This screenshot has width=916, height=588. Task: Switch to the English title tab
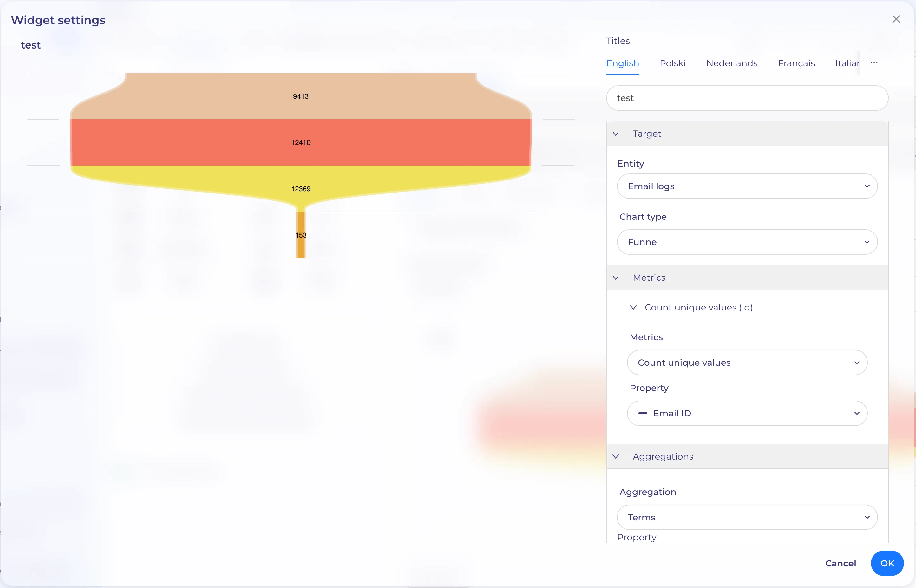pos(622,63)
